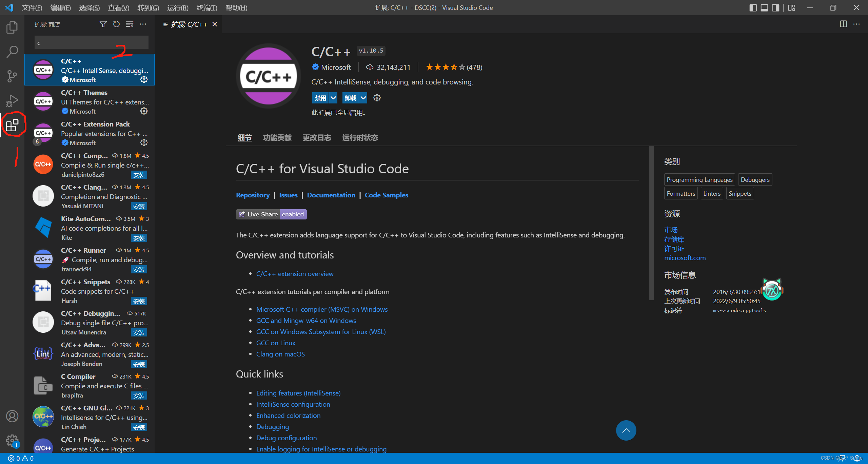The width and height of the screenshot is (868, 464).
Task: Install the C/C++ Runner extension
Action: point(139,269)
